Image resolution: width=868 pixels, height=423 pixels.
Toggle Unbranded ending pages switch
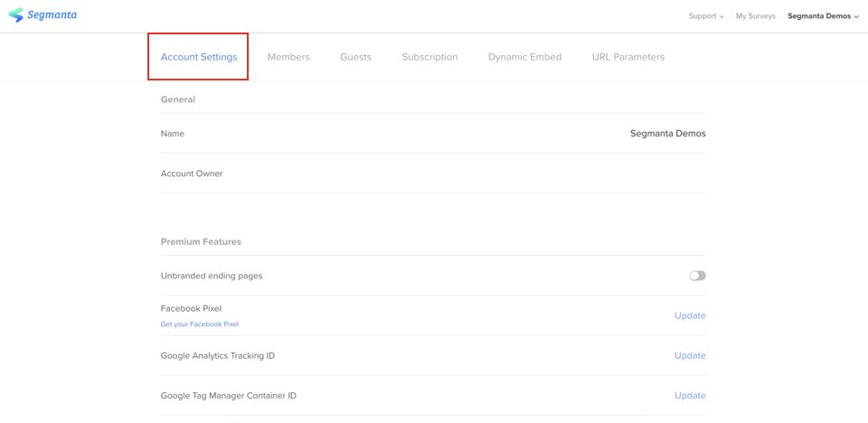click(x=697, y=276)
